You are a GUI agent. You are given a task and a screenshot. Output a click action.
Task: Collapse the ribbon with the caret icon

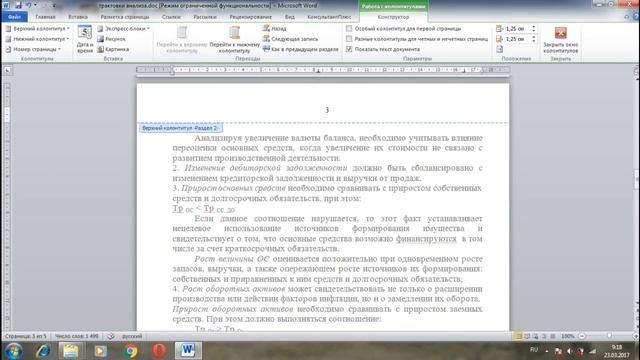(627, 17)
